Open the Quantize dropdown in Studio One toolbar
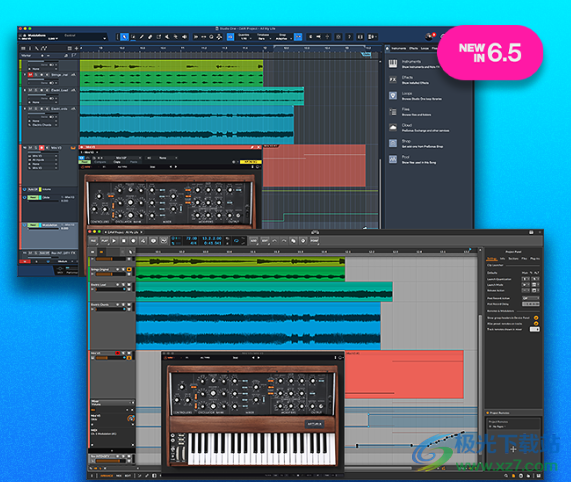This screenshot has height=482, width=571. point(244,37)
